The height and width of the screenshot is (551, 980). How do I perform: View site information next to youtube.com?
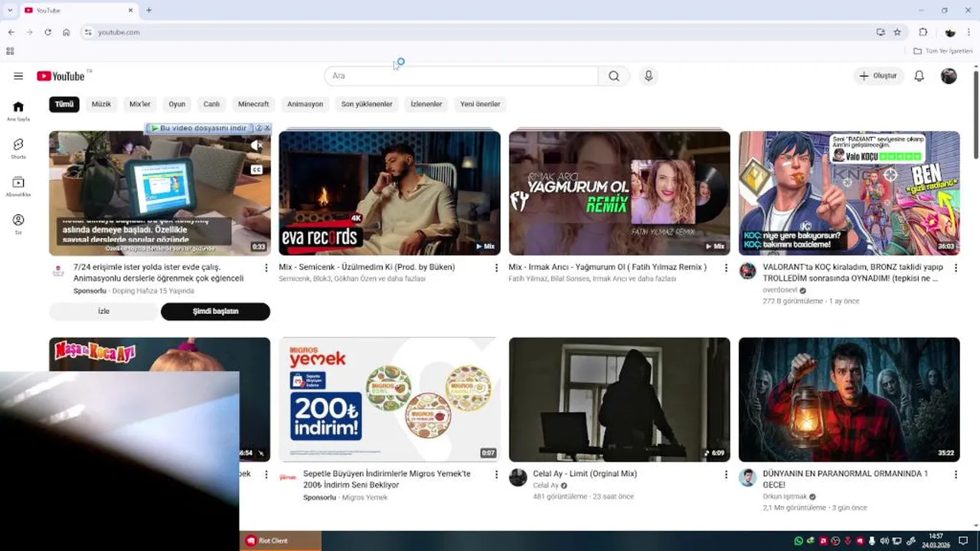[88, 32]
